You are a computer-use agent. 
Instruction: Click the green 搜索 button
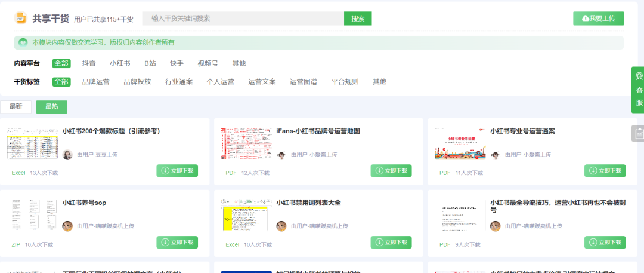(x=358, y=19)
